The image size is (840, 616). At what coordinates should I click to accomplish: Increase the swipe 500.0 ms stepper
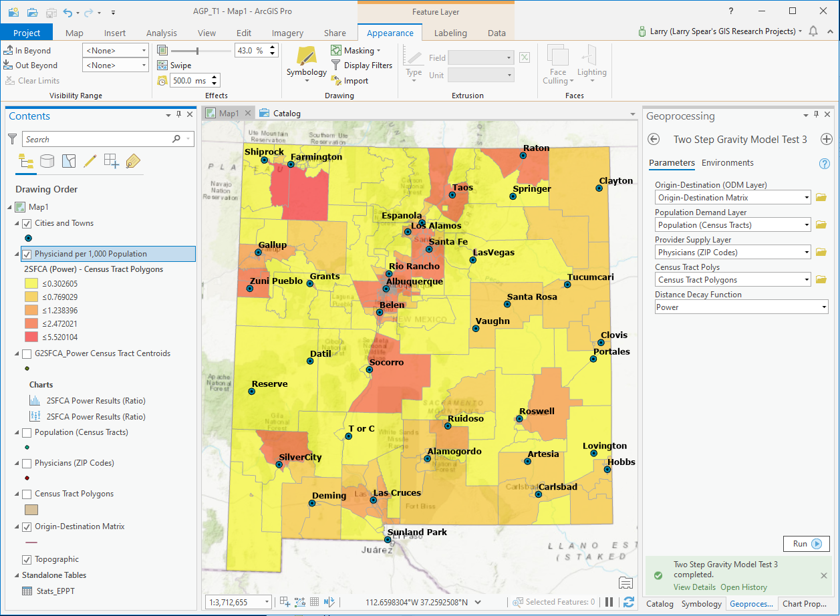click(x=215, y=78)
